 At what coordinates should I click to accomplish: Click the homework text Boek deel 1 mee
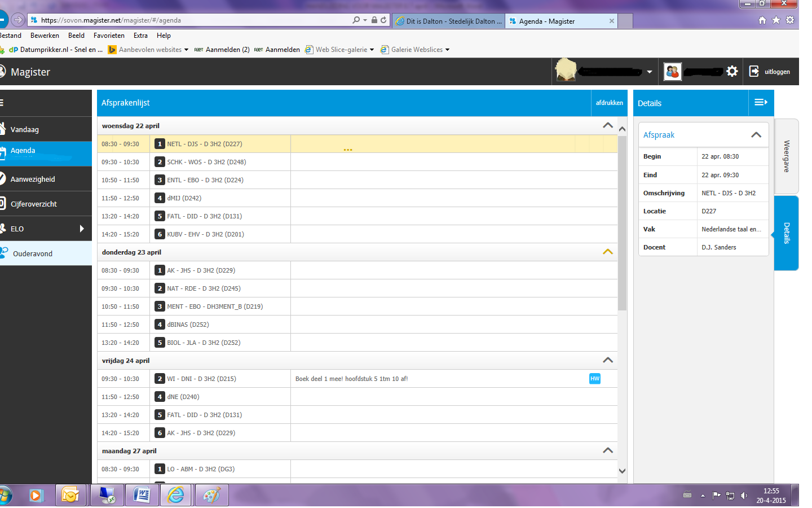[x=351, y=379]
